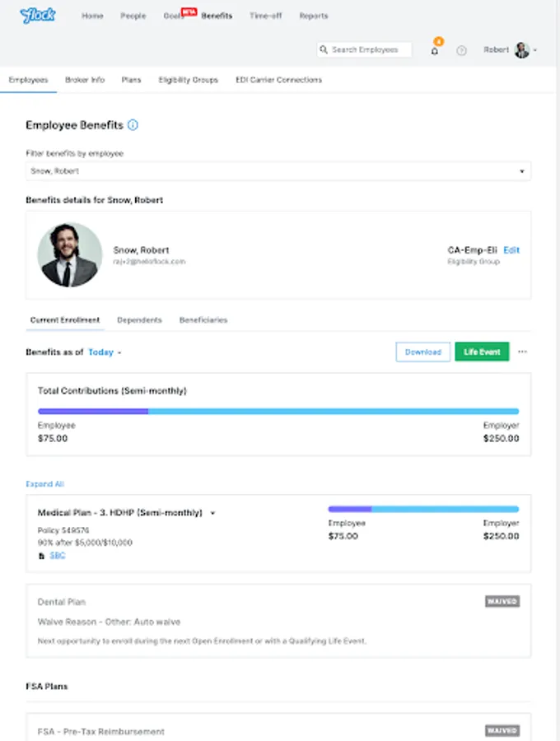Open the Robert user menu arrow
560x741 pixels.
536,50
